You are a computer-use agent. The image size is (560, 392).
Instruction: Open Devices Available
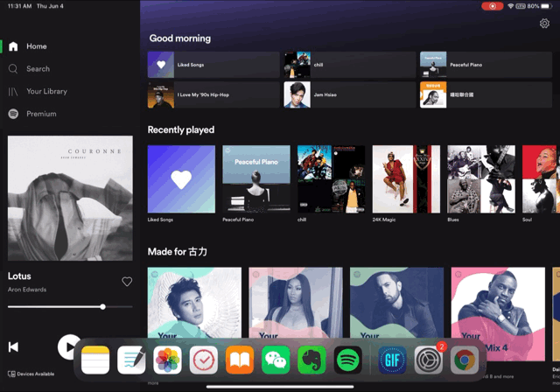[x=31, y=374]
